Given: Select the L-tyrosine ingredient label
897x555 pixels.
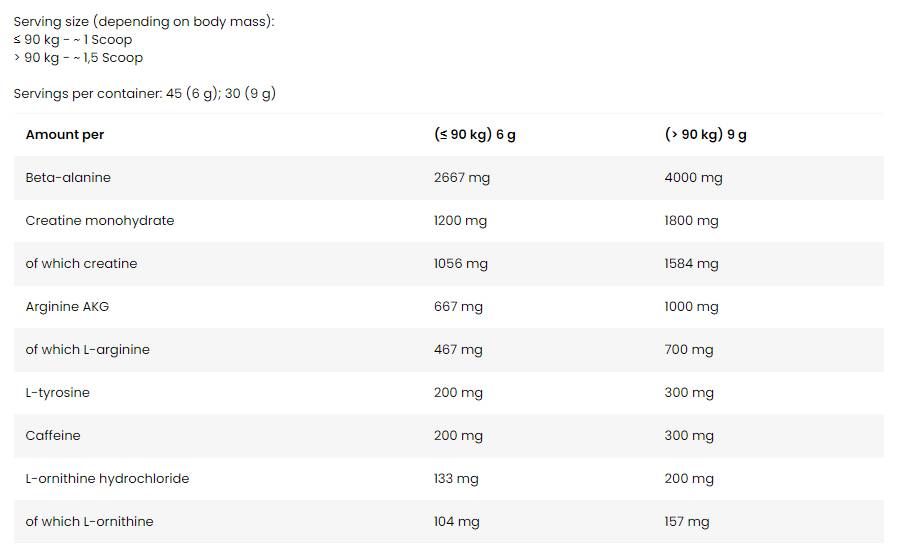Looking at the screenshot, I should pyautogui.click(x=58, y=393).
